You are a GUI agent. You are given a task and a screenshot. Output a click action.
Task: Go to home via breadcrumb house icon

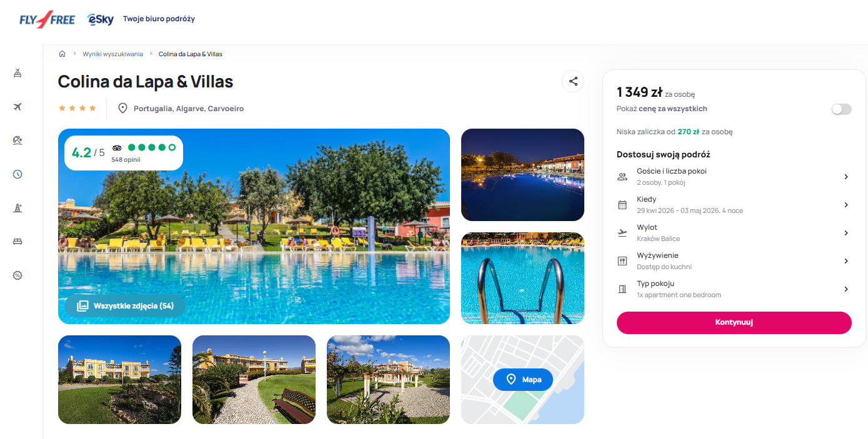click(x=62, y=54)
